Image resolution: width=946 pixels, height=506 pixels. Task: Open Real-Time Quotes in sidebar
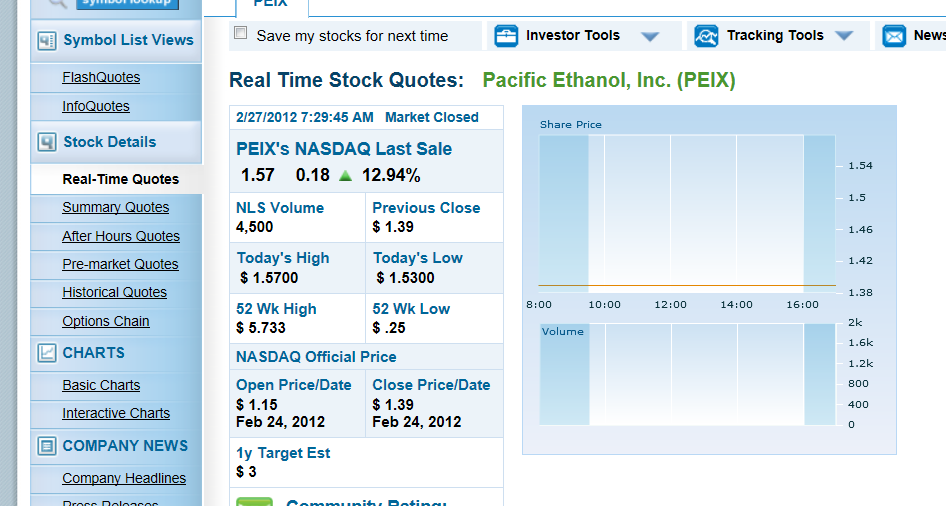pyautogui.click(x=120, y=179)
